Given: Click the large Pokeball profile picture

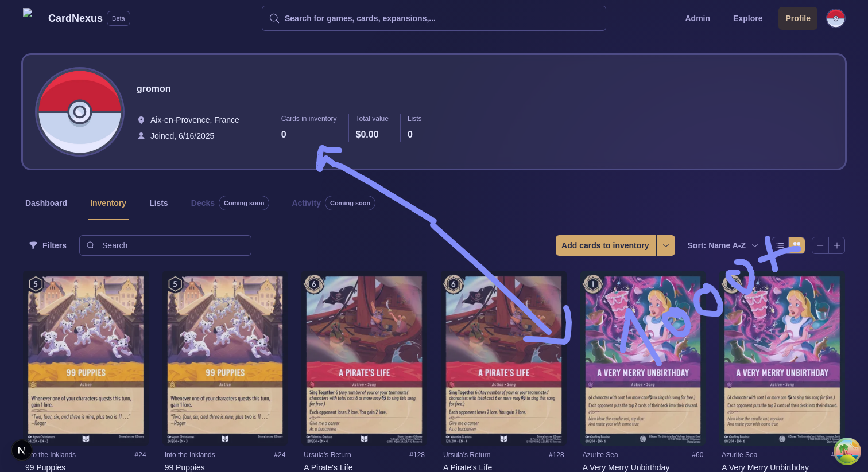Looking at the screenshot, I should [x=80, y=112].
